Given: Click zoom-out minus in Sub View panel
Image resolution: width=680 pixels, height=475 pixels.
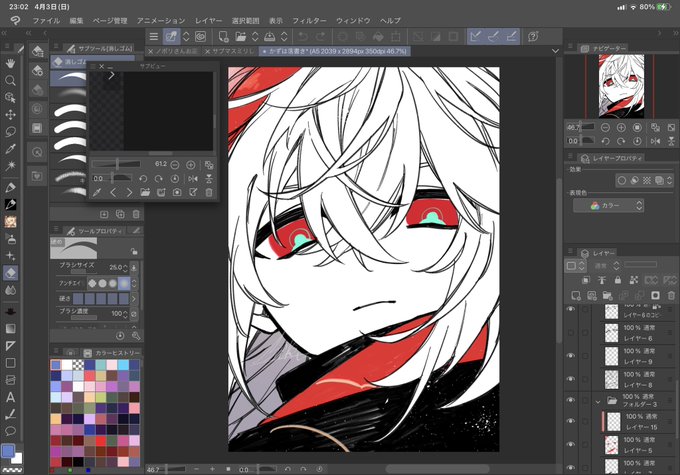Looking at the screenshot, I should (174, 165).
